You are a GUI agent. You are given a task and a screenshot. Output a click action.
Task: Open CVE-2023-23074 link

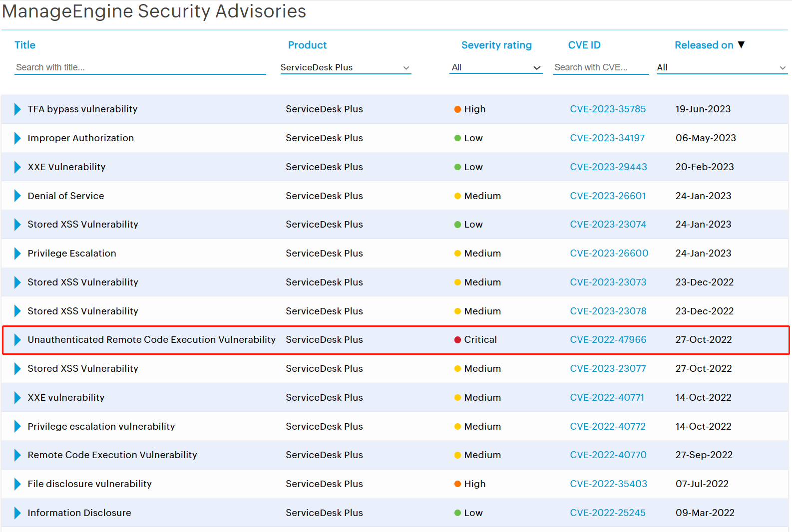(608, 225)
